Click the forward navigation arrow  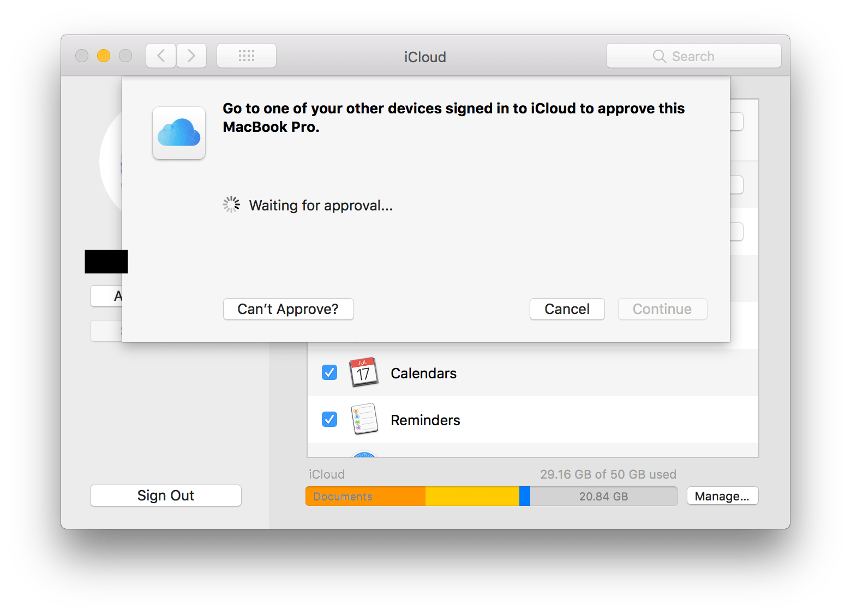[x=191, y=55]
